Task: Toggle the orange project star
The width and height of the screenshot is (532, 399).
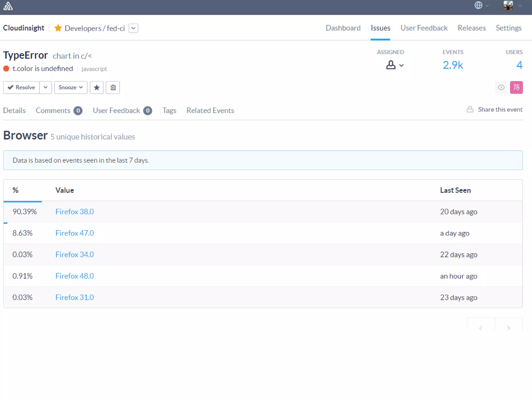Action: click(58, 28)
